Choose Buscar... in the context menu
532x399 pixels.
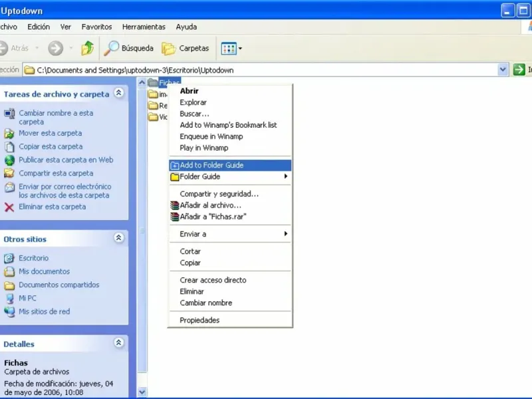click(x=230, y=114)
